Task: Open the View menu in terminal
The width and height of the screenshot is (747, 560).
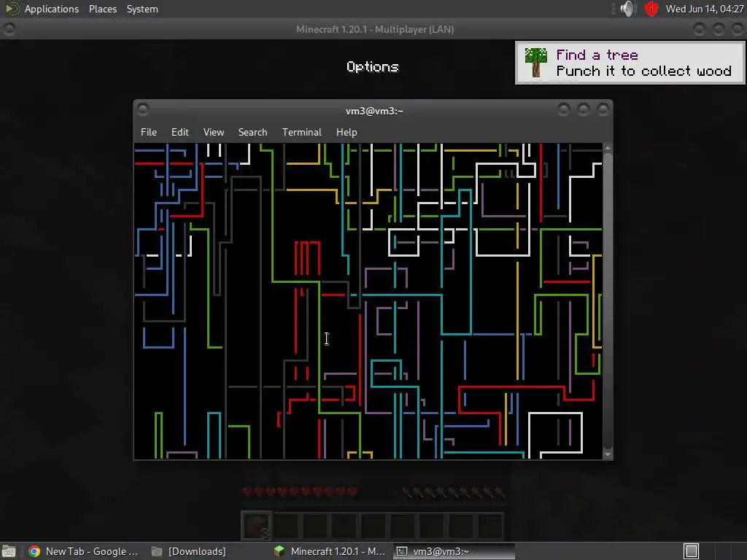Action: [214, 133]
